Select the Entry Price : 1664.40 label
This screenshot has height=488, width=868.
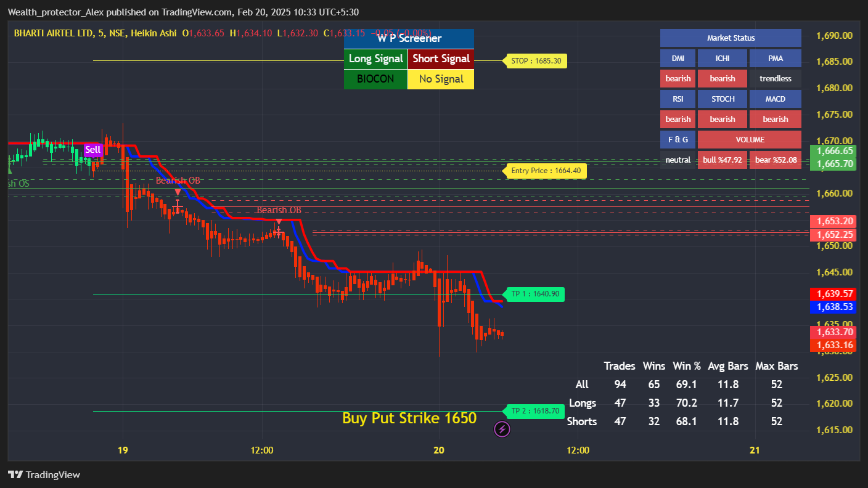[x=546, y=171]
